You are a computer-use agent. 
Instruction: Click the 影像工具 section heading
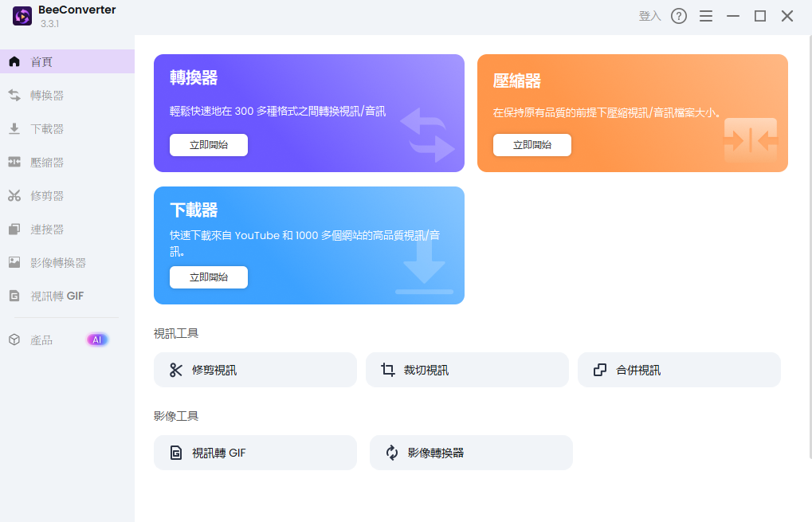pyautogui.click(x=176, y=416)
